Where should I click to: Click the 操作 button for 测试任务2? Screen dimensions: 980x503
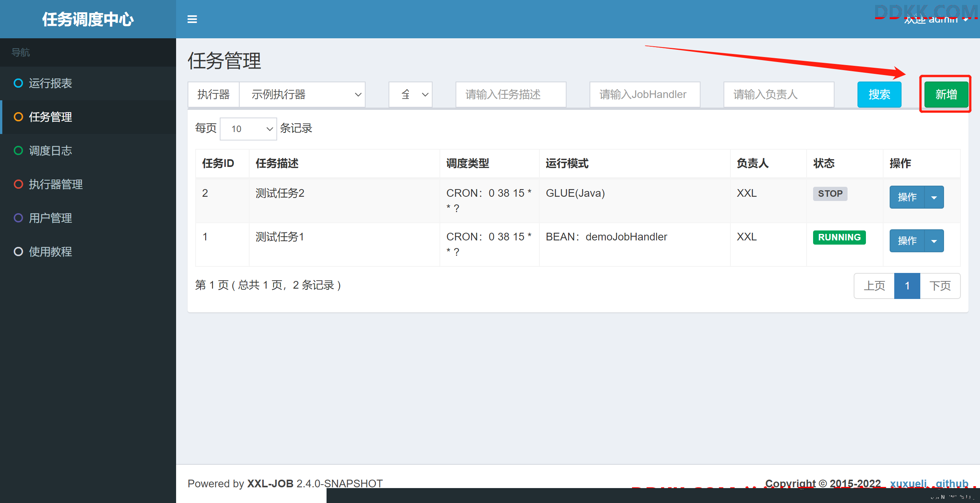907,197
